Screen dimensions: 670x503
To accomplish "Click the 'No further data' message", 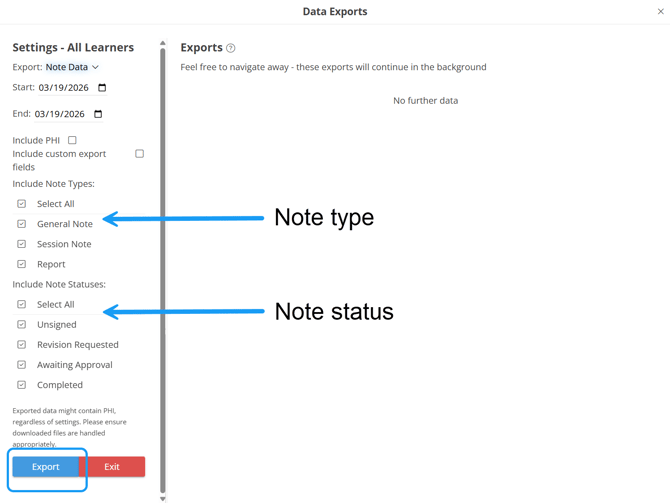I will pos(426,101).
